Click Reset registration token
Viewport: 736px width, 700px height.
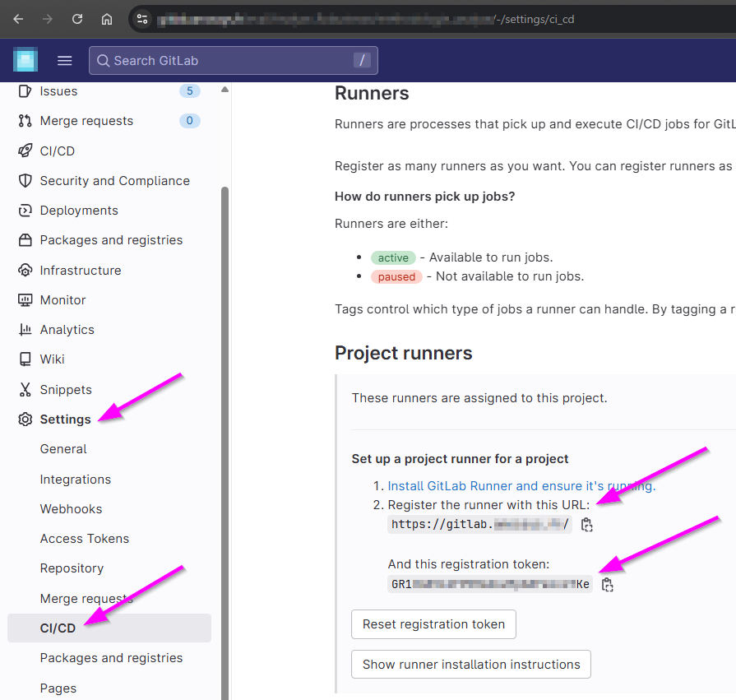[x=433, y=624]
